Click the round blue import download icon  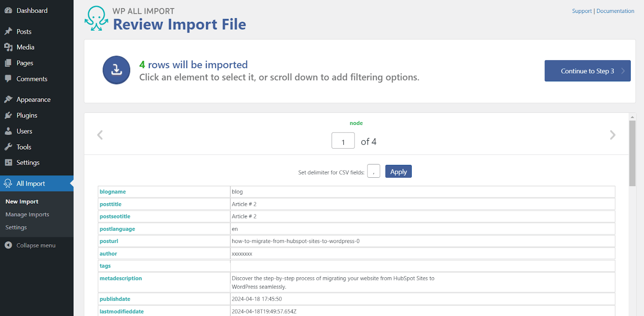[x=116, y=70]
